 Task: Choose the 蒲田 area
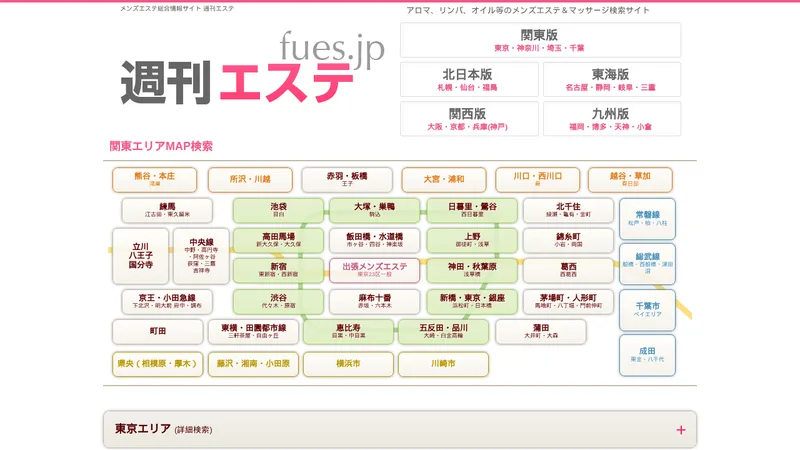click(x=541, y=332)
